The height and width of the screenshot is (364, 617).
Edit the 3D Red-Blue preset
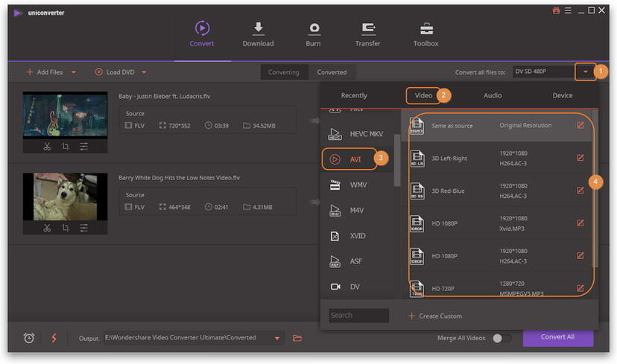tap(580, 191)
